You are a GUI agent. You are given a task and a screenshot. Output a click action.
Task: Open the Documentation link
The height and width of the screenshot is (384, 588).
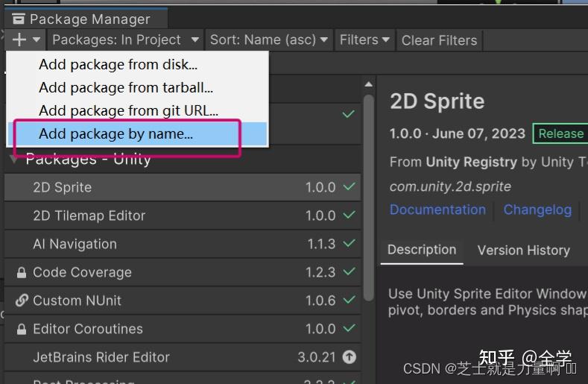tap(437, 210)
